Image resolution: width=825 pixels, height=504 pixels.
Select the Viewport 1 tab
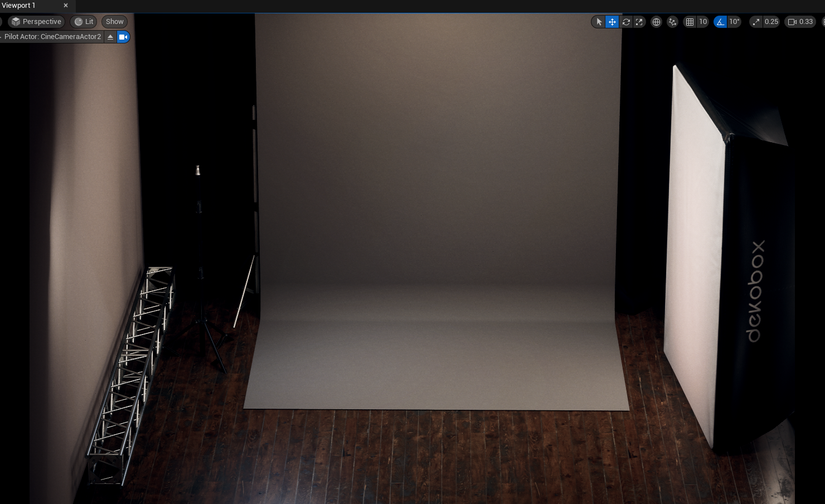point(18,6)
